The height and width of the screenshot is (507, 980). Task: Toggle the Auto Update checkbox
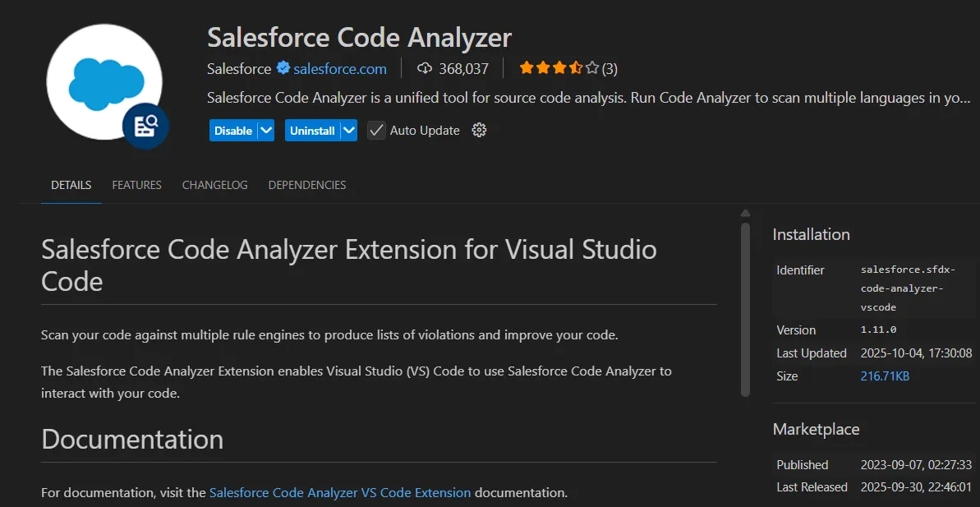pyautogui.click(x=376, y=130)
